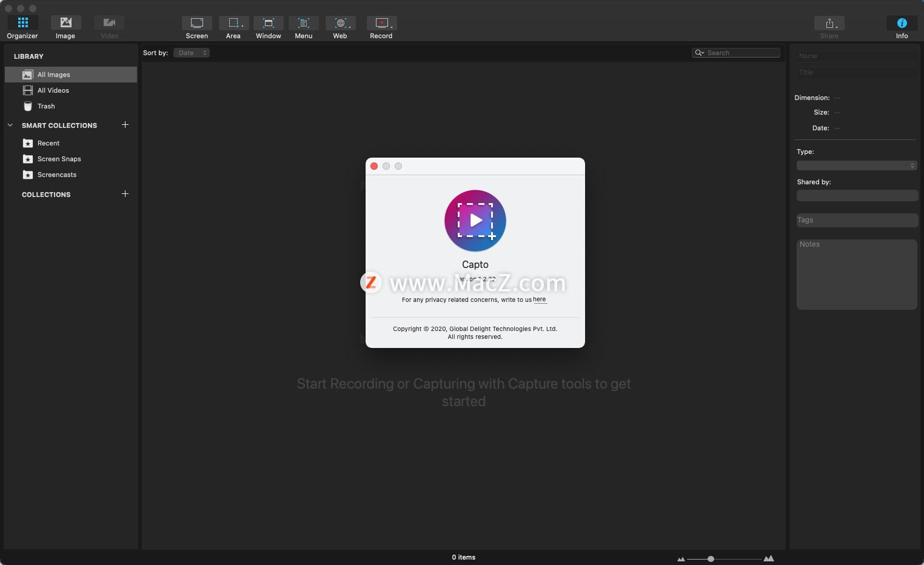Viewport: 924px width, 565px height.
Task: Open the privacy 'here' link
Action: coord(540,299)
